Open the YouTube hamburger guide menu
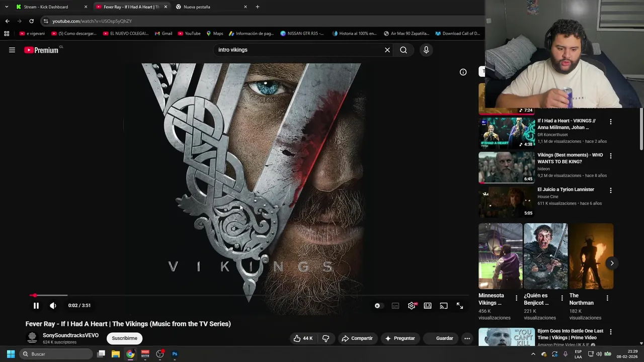 pyautogui.click(x=12, y=50)
